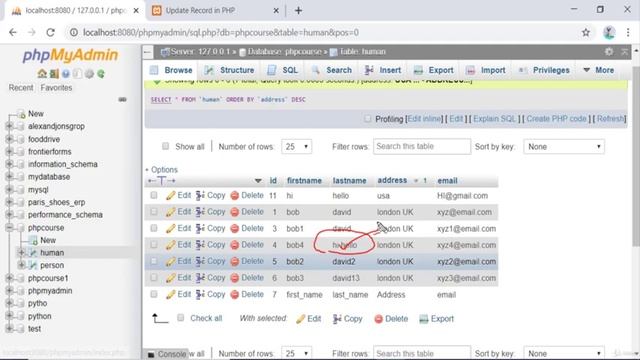The height and width of the screenshot is (360, 640).
Task: Click the browser address bar
Action: (322, 33)
